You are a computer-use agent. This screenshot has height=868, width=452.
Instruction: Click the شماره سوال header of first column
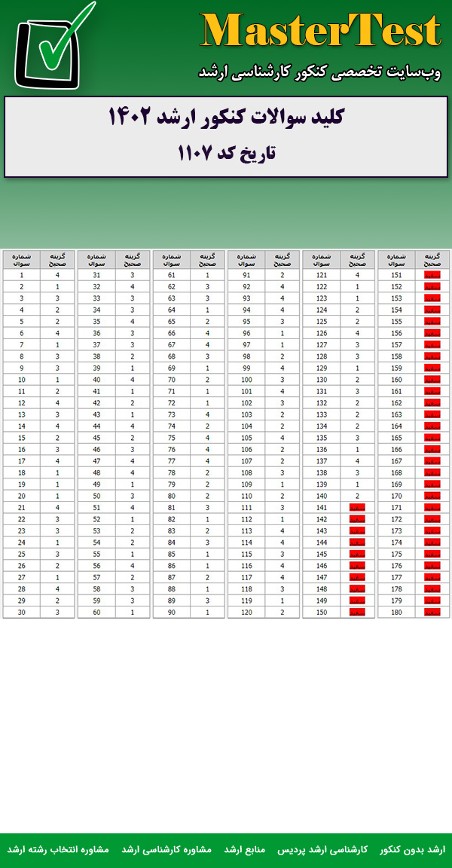tap(22, 260)
